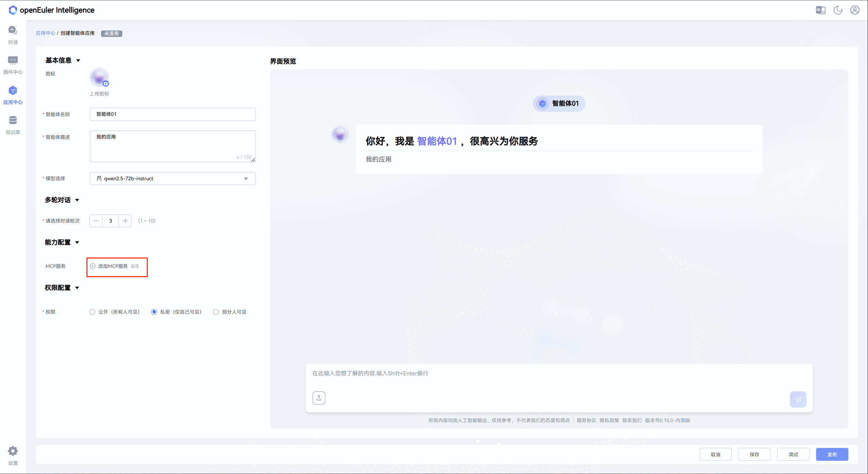The height and width of the screenshot is (474, 868).
Task: Click the file upload icon in chat box
Action: (x=319, y=398)
